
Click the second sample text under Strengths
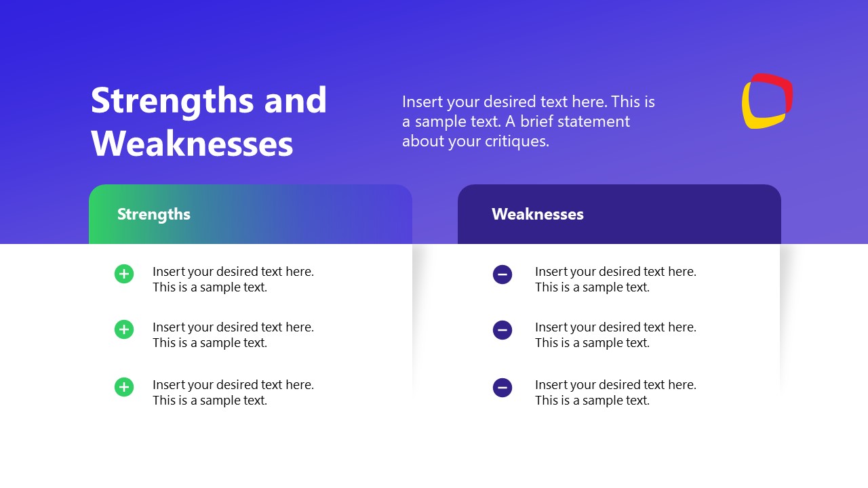tap(233, 335)
